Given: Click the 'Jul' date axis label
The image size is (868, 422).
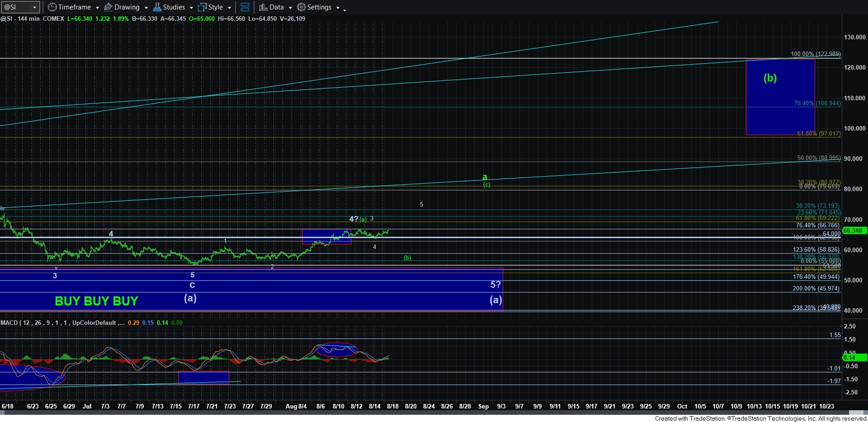Looking at the screenshot, I should pos(87,406).
